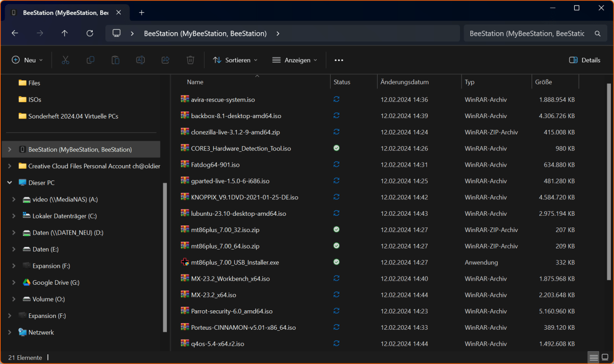Click green check status of mt86plus_7.00_64.iso.zip
Screen dimensions: 614x364
336,246
